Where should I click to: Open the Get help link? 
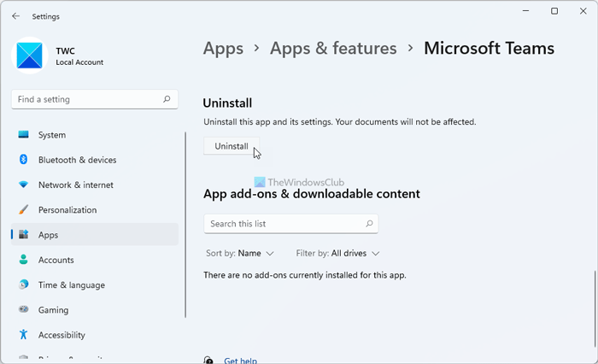point(240,361)
